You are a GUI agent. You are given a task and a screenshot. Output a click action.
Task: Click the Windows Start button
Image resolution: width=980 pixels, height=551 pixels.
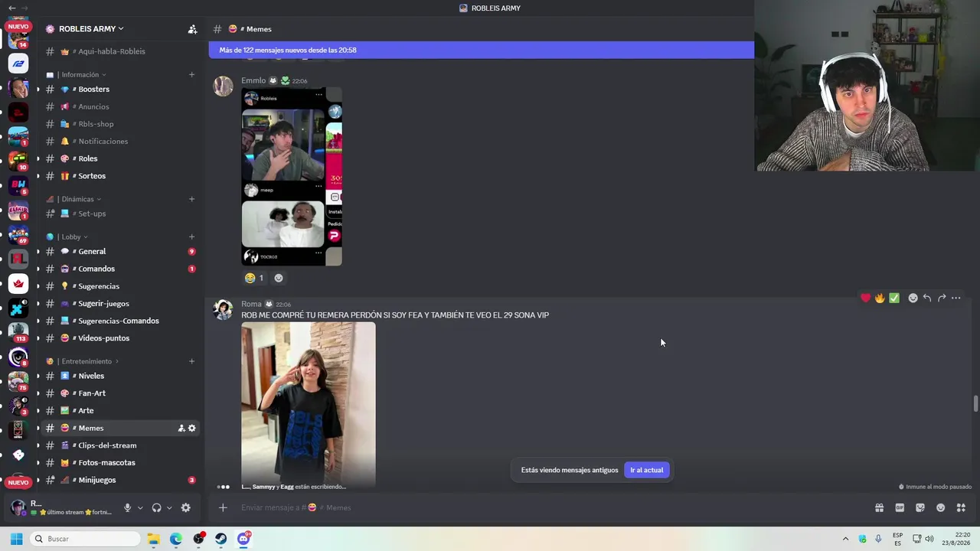click(16, 539)
